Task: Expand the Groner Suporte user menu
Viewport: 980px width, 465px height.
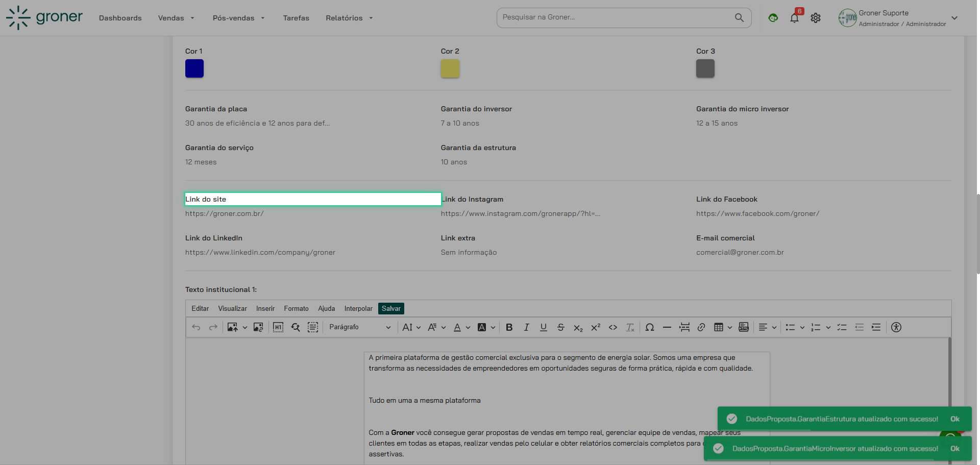Action: (954, 18)
